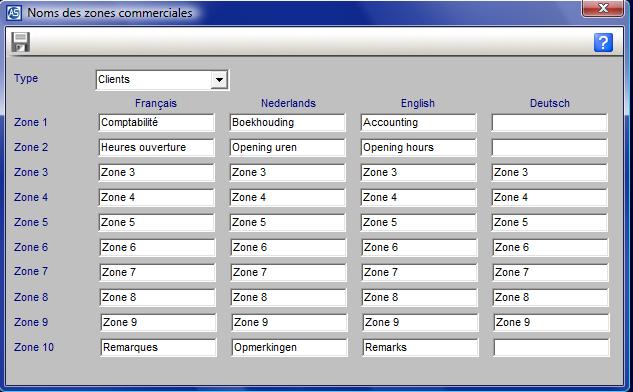Edit the Deutsch field for Zone 5

pos(549,222)
